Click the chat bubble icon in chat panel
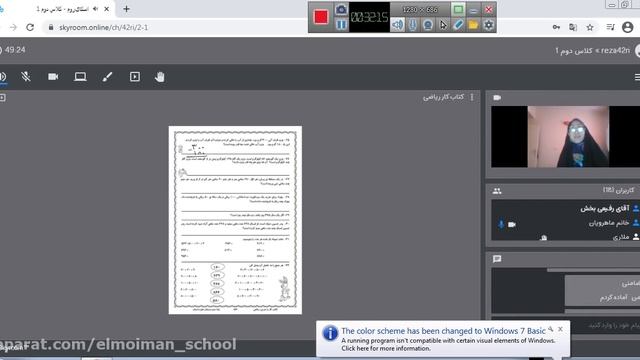The width and height of the screenshot is (640, 360). tap(497, 259)
